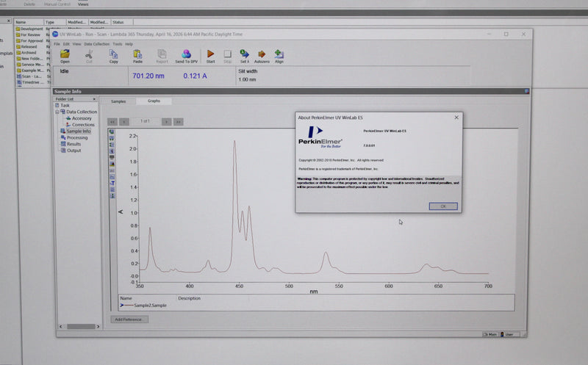Image resolution: width=588 pixels, height=365 pixels.
Task: Click the Type column header in background window
Action: (x=55, y=22)
